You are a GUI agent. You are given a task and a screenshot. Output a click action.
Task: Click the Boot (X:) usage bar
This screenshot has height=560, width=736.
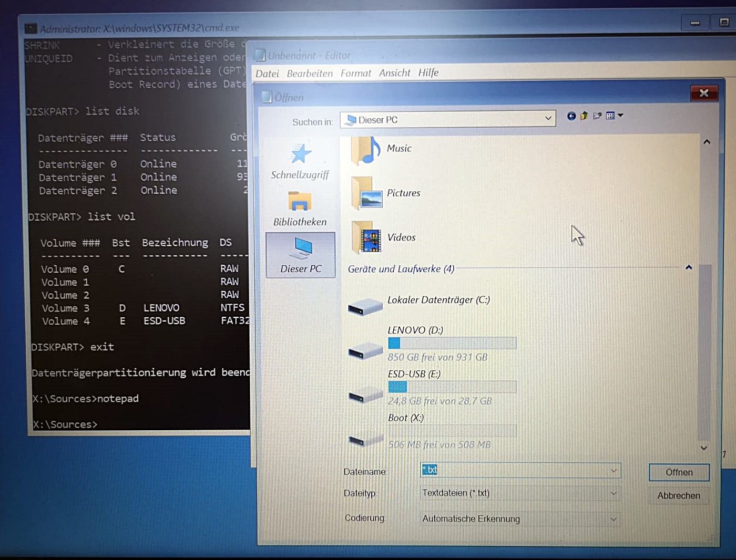coord(452,431)
